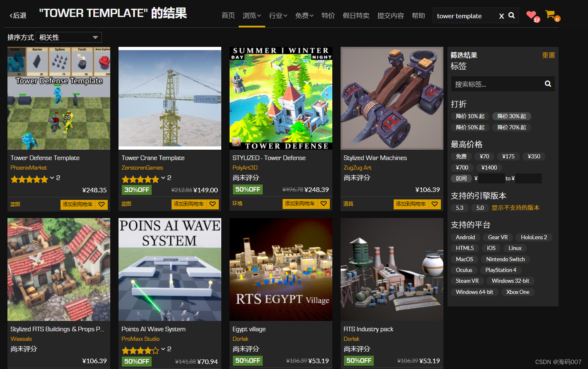Click the maximum price range field
The width and height of the screenshot is (588, 369).
click(528, 178)
